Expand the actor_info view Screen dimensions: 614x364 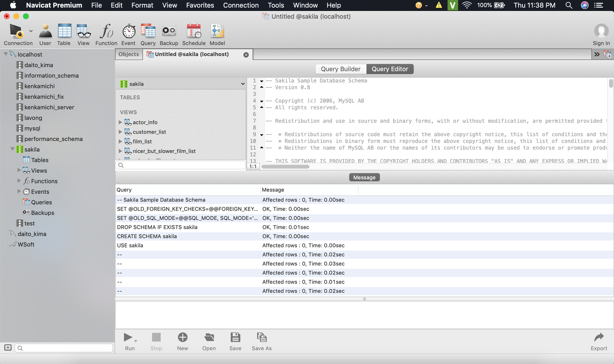(x=120, y=122)
